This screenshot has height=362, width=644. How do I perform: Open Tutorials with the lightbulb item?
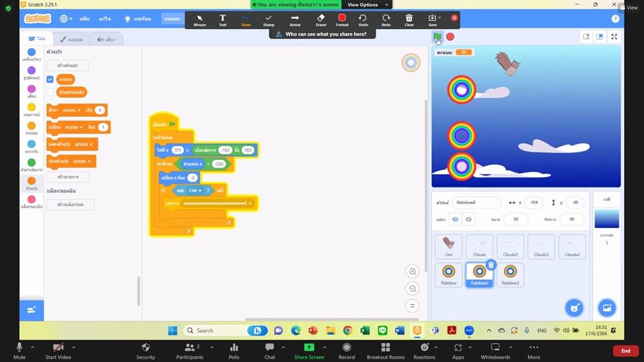click(x=137, y=18)
